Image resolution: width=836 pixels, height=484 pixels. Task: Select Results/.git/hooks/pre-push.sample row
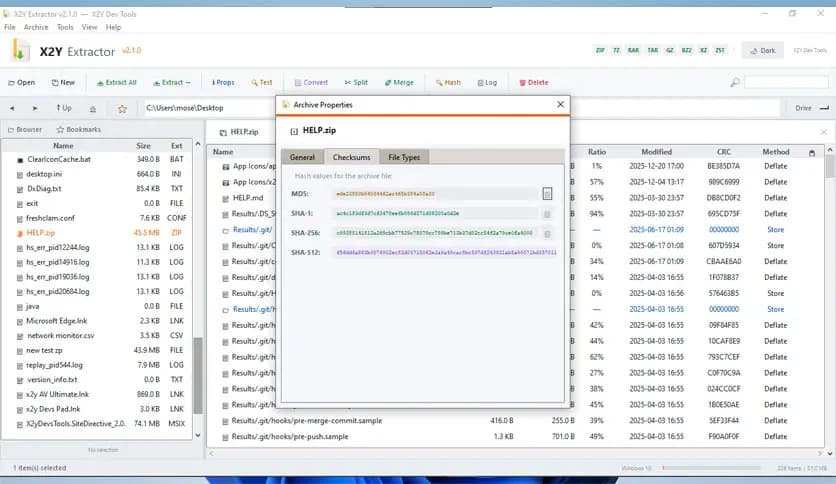pos(516,437)
